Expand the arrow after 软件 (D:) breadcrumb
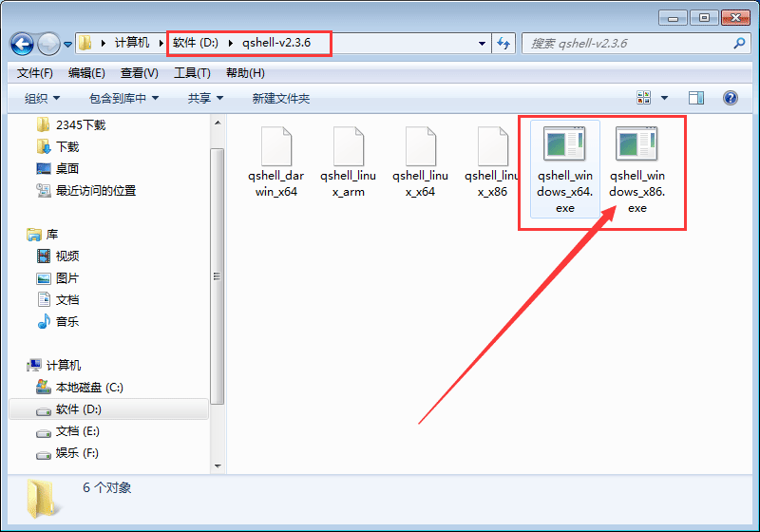760x532 pixels. [231, 43]
